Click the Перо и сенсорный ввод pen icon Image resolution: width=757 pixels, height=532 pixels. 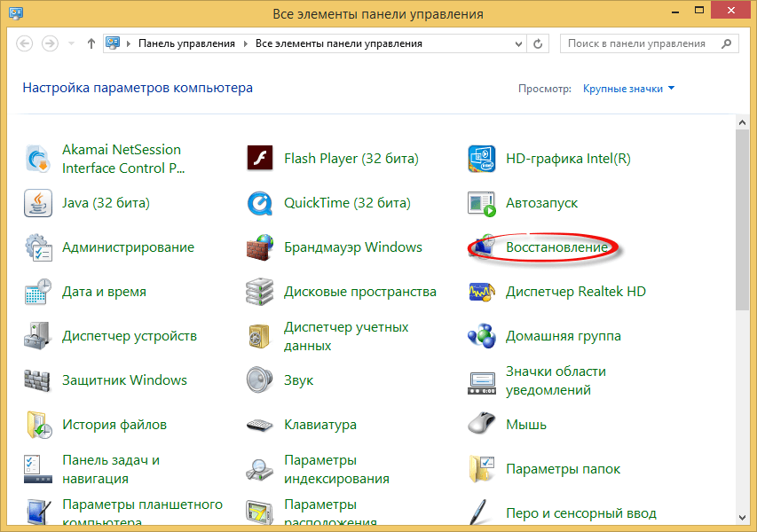pyautogui.click(x=479, y=512)
